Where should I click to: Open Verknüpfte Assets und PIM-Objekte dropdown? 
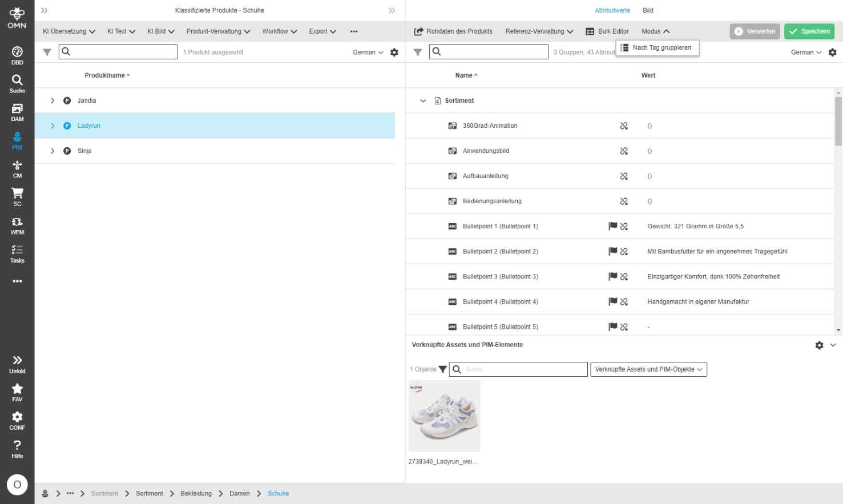pyautogui.click(x=648, y=369)
